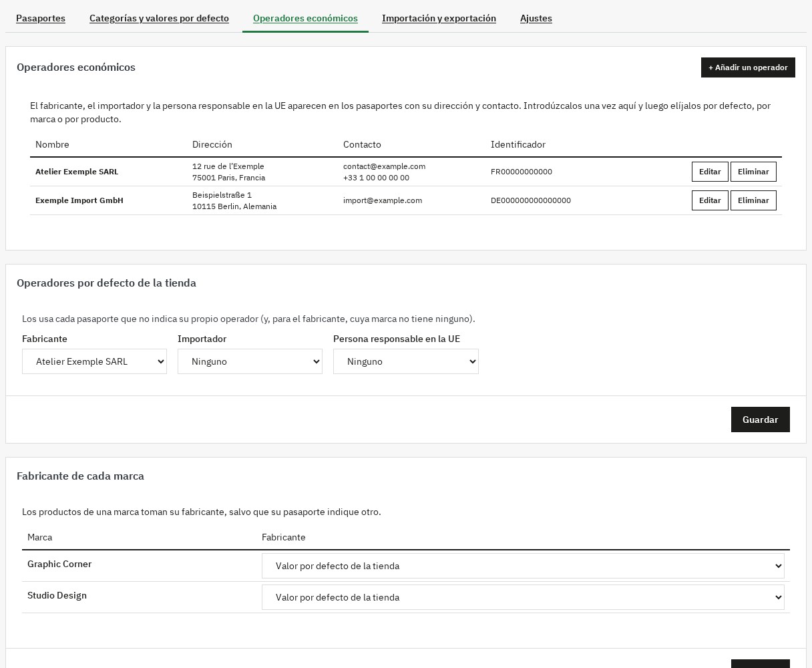Remove the Exemple Import GmbH operator
This screenshot has height=668, width=812.
(753, 200)
